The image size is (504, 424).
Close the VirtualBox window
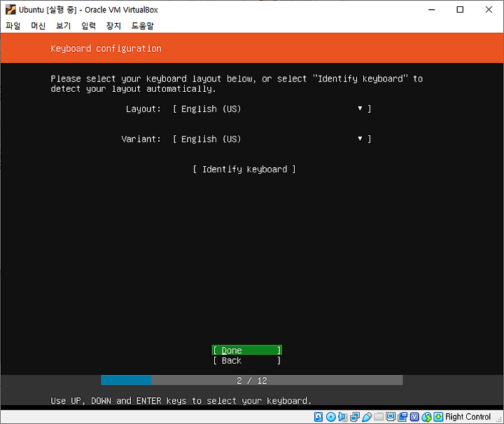click(x=489, y=10)
